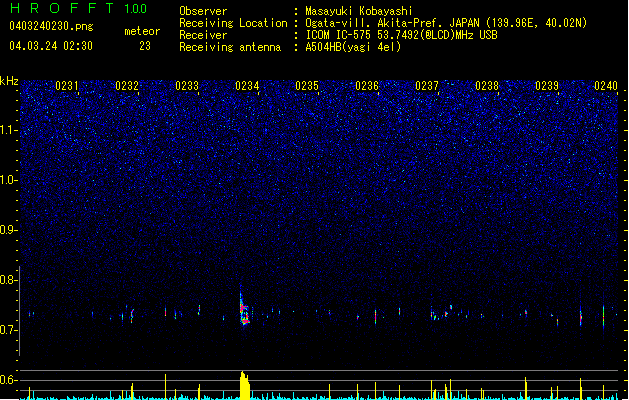
Task: Click the 0237 time marker
Action: coord(427,86)
